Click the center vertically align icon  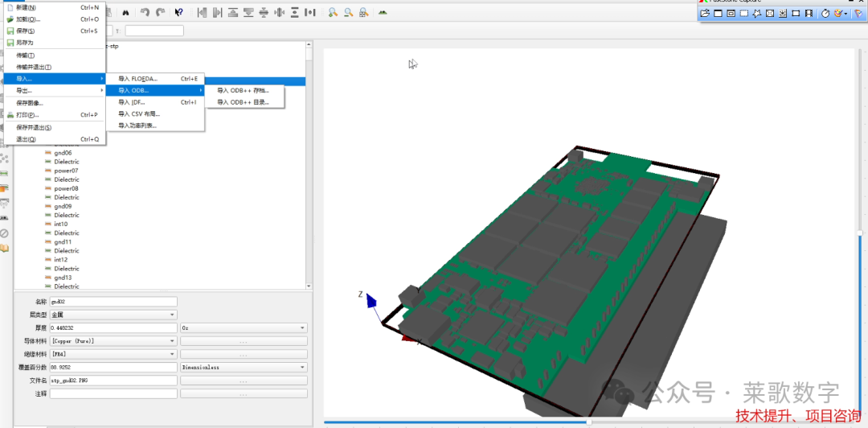click(264, 12)
